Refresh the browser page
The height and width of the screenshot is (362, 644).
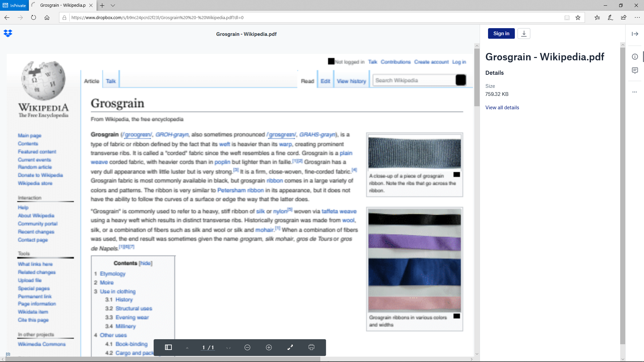(x=34, y=17)
